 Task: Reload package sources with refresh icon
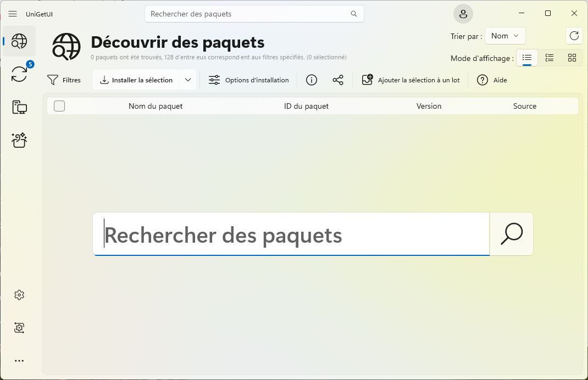574,36
